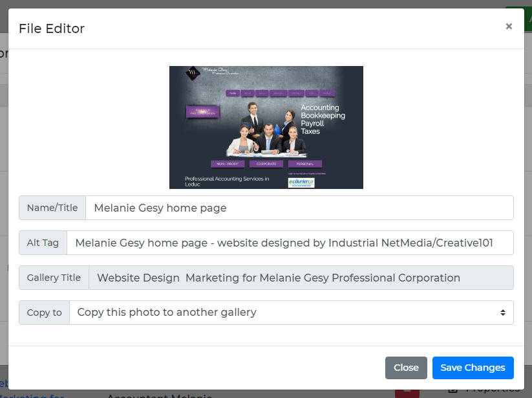Screen dimensions: 532x398
Task: Click the gray Close button
Action: click(x=406, y=368)
